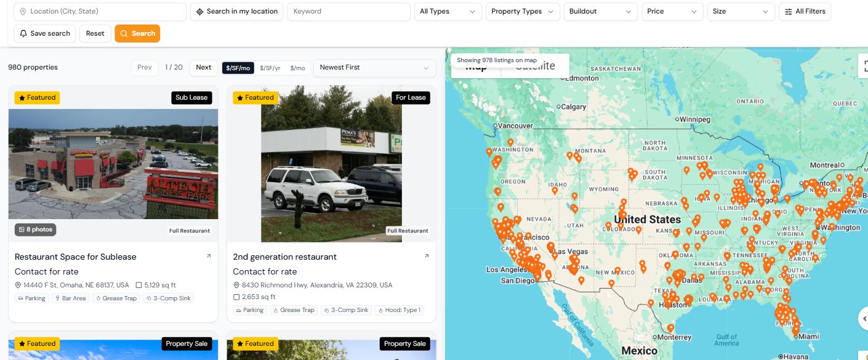Click the 8 photos badge
Screen dimensions: 868x360
36,230
